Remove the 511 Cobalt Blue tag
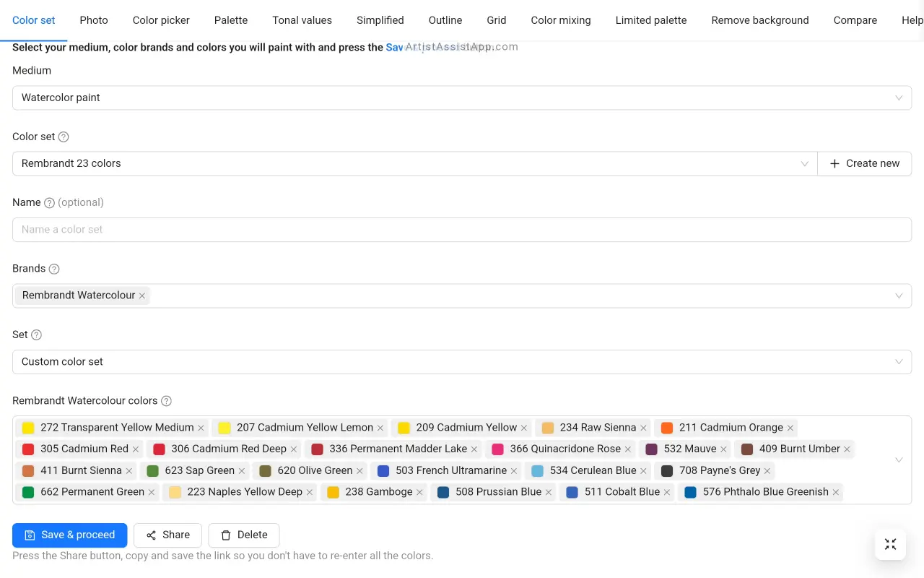The width and height of the screenshot is (924, 578). (x=667, y=492)
